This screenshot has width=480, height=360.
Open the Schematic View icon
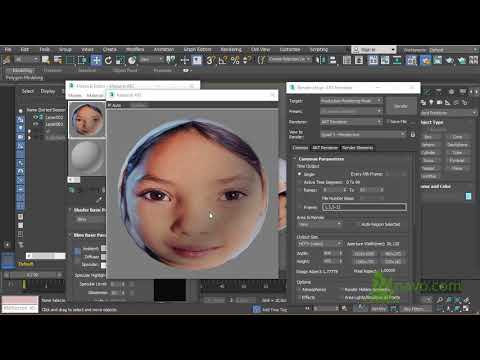(397, 60)
